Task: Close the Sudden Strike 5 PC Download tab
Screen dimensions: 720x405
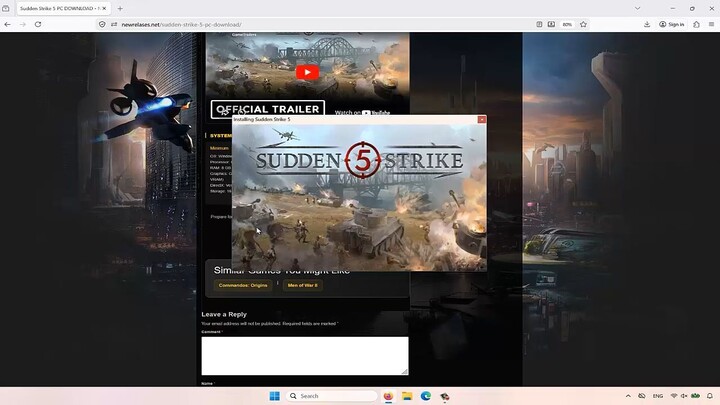Action: [x=104, y=8]
